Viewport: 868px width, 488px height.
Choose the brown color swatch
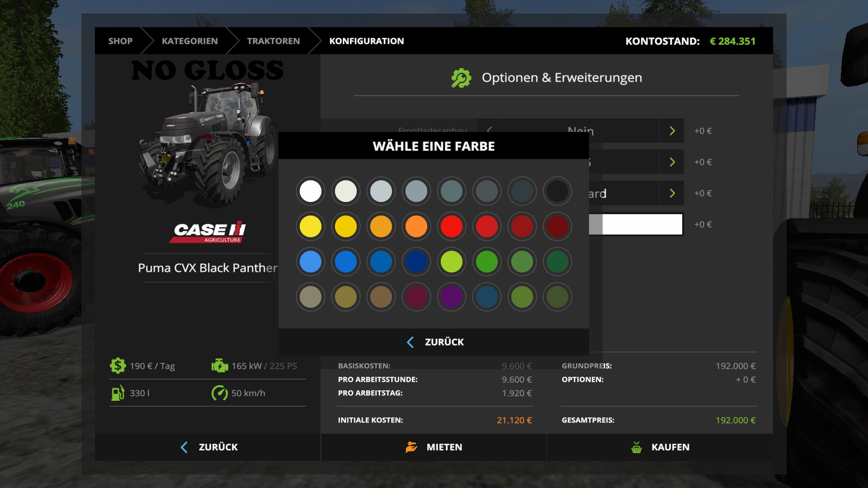click(381, 297)
